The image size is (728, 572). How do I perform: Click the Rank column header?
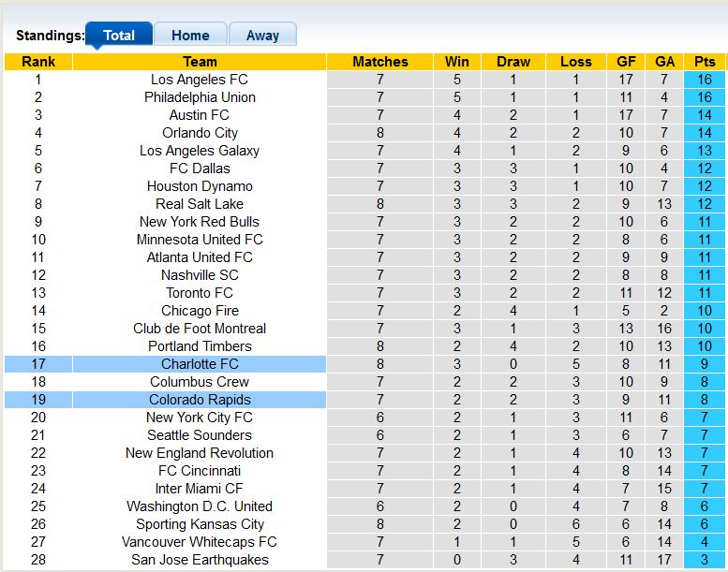(x=38, y=62)
